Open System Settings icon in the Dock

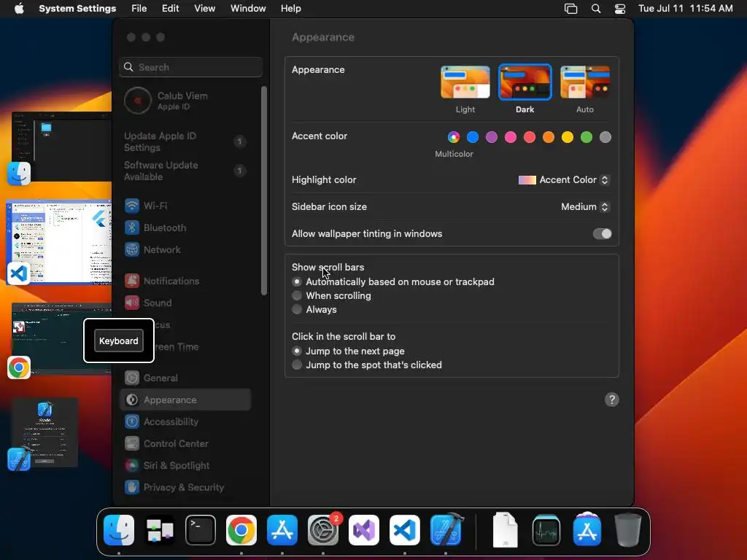(323, 530)
